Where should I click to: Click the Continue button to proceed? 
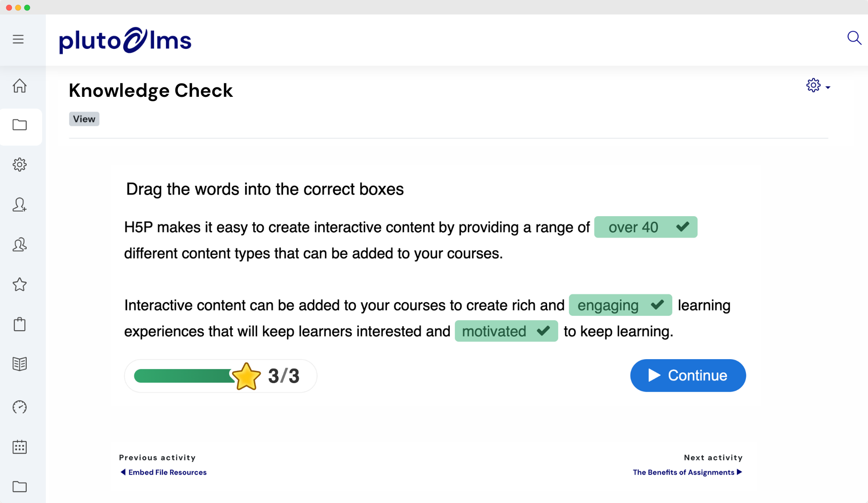[688, 375]
